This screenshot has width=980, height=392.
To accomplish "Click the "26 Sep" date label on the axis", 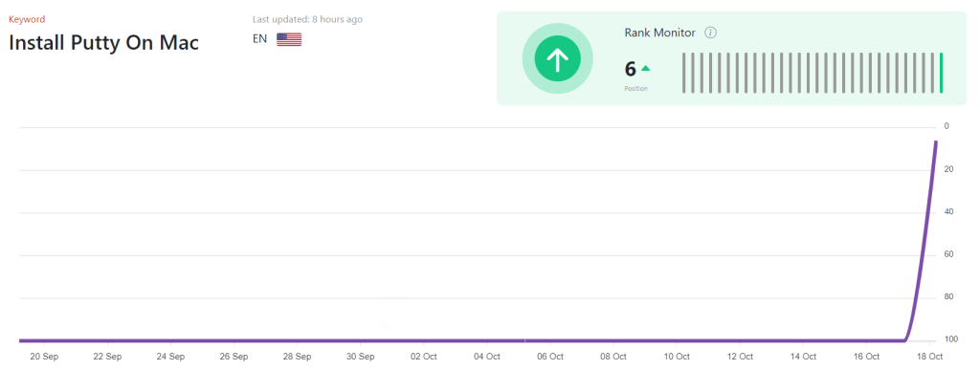I will click(234, 357).
